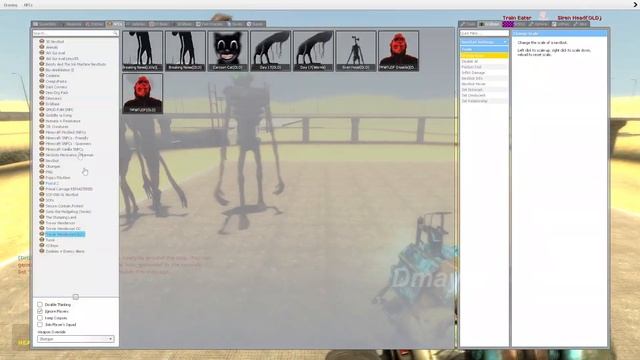
Task: Spawn the Day 17(OLD) NPC
Action: [270, 51]
